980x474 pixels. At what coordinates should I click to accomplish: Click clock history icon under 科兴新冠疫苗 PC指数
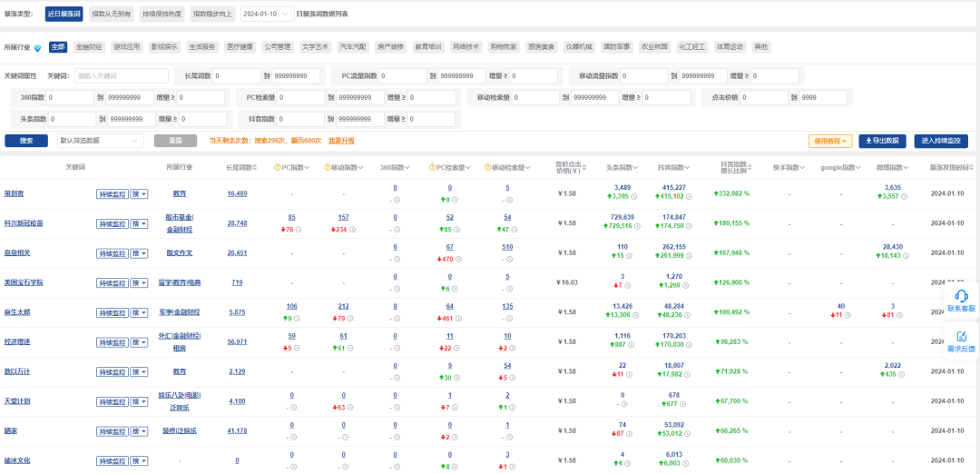coord(299,229)
